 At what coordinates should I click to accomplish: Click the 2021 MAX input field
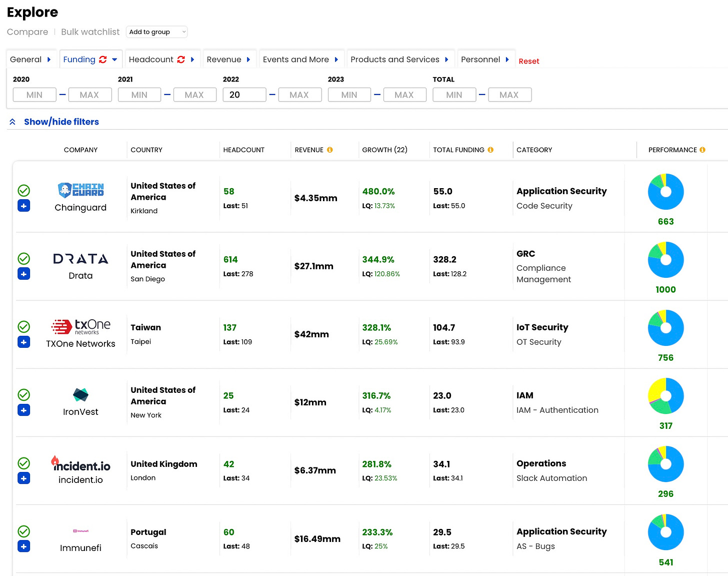pos(194,95)
